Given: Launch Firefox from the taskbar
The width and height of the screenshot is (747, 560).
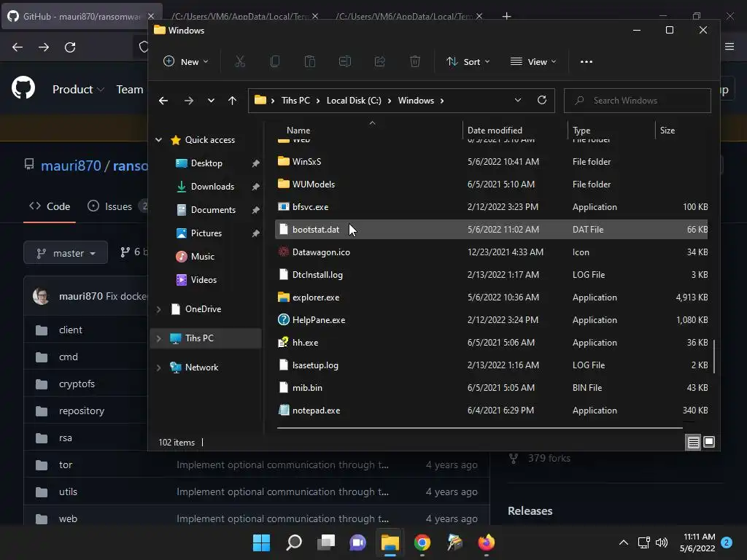Looking at the screenshot, I should (487, 542).
